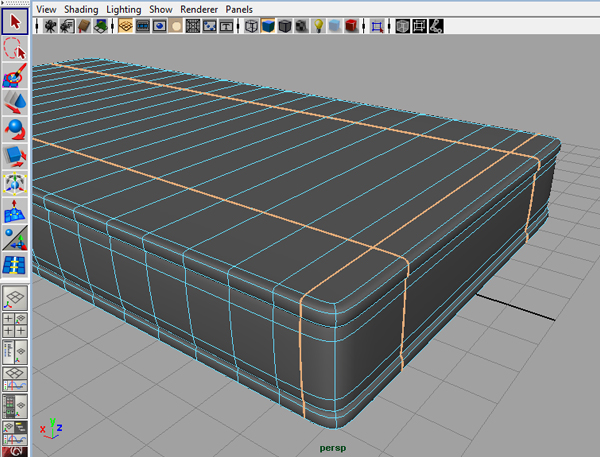
Task: Toggle X-Ray Active Components
Action: coord(419,26)
